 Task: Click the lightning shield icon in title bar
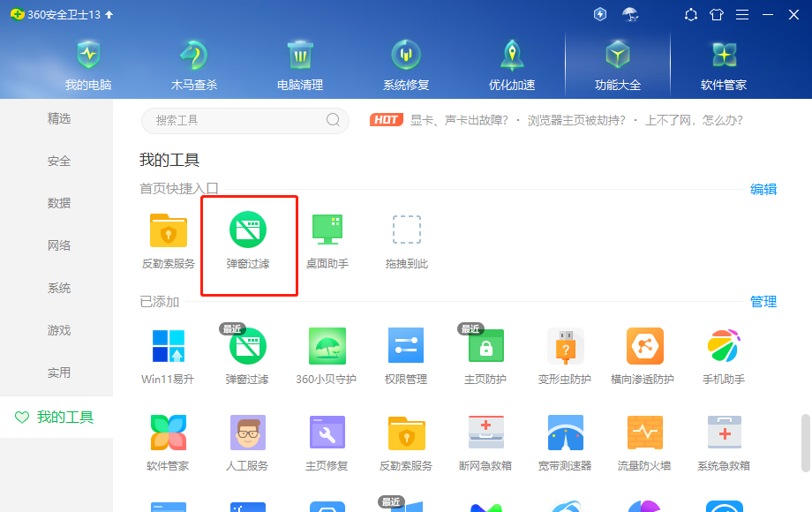tap(599, 14)
